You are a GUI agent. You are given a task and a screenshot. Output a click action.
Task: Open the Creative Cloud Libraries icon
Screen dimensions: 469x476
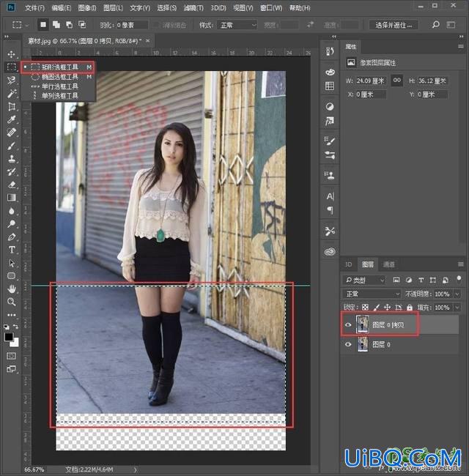click(330, 252)
